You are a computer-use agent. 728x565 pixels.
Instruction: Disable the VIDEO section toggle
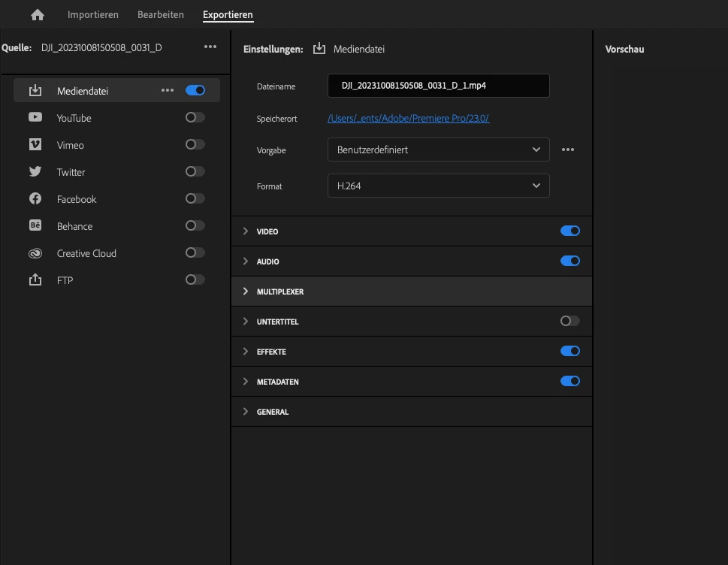[x=570, y=231]
